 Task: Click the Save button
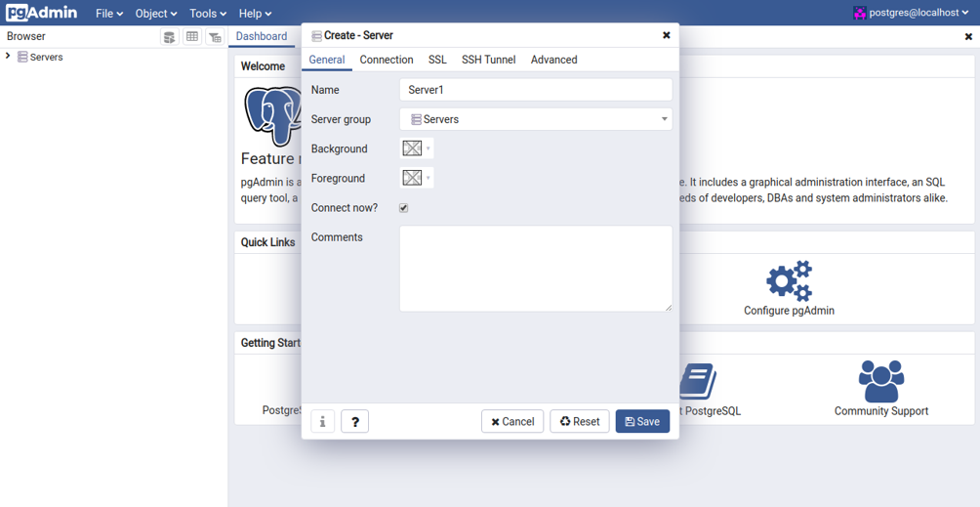pyautogui.click(x=642, y=421)
